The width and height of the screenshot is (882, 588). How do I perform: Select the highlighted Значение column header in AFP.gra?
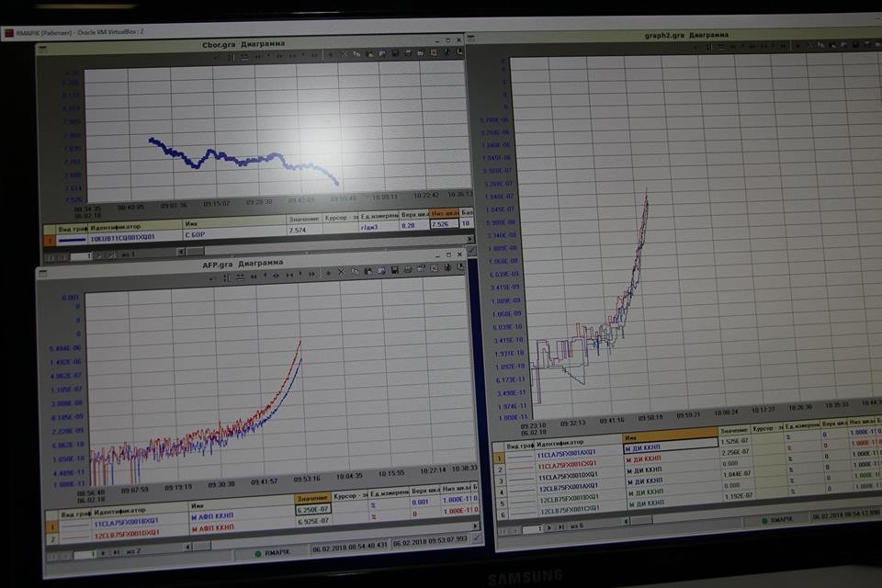311,497
